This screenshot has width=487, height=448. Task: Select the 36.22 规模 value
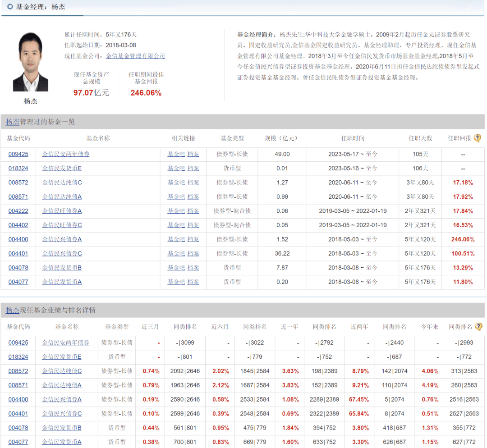[x=282, y=254]
